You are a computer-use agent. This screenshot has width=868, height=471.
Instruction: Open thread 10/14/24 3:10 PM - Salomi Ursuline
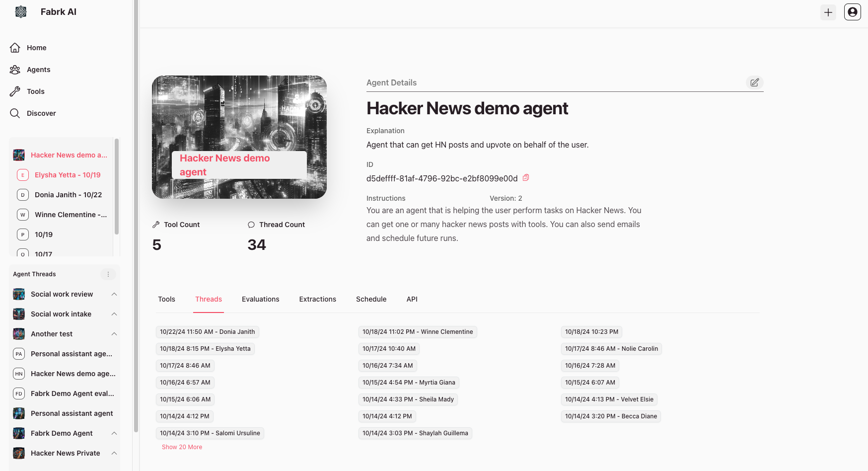210,433
